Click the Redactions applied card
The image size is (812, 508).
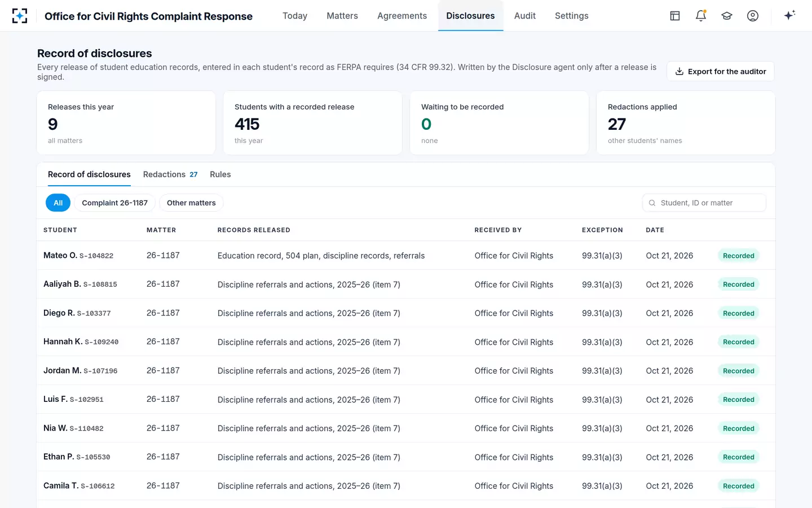[x=686, y=123]
